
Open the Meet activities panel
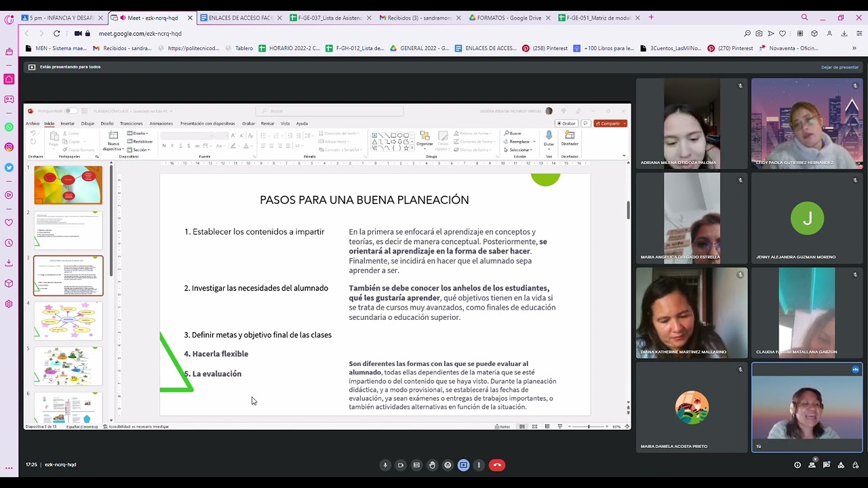click(841, 465)
